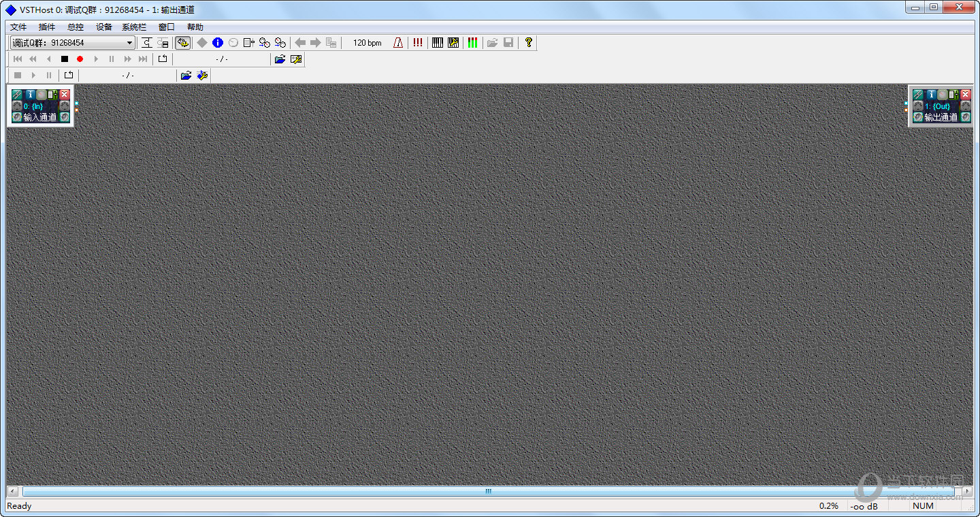
Task: Click the blue plugin information icon in the toolbar
Action: click(218, 42)
